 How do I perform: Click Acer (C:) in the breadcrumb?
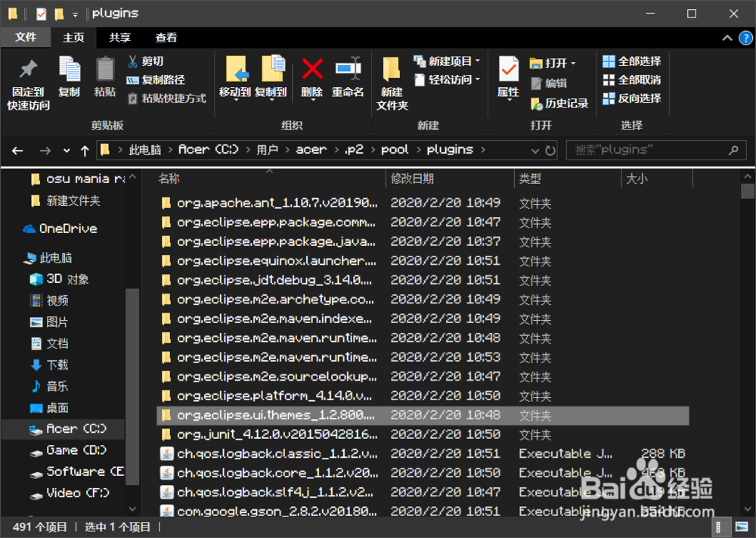(209, 150)
